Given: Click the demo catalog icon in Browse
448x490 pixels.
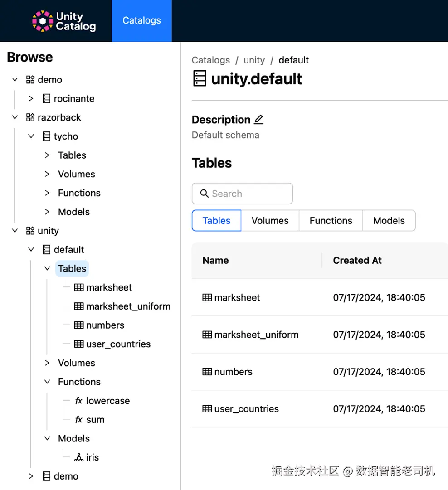Looking at the screenshot, I should [x=30, y=80].
